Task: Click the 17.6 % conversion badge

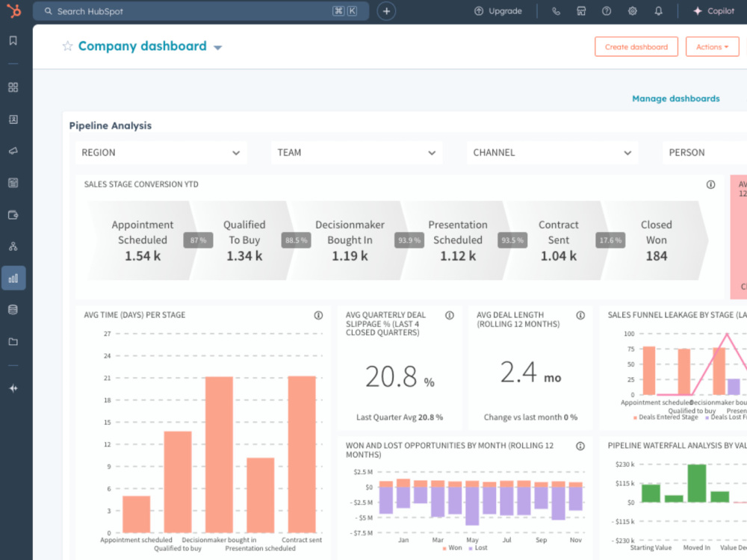Action: (x=610, y=240)
